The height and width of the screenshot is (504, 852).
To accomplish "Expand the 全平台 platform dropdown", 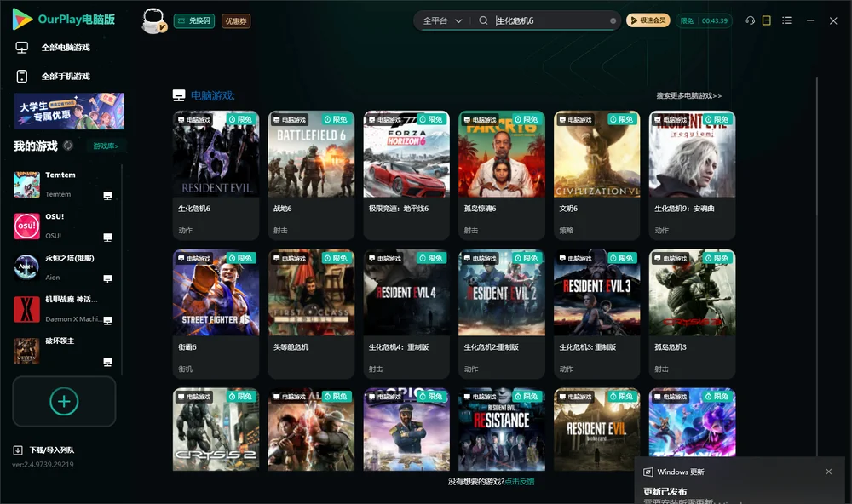I will (442, 21).
